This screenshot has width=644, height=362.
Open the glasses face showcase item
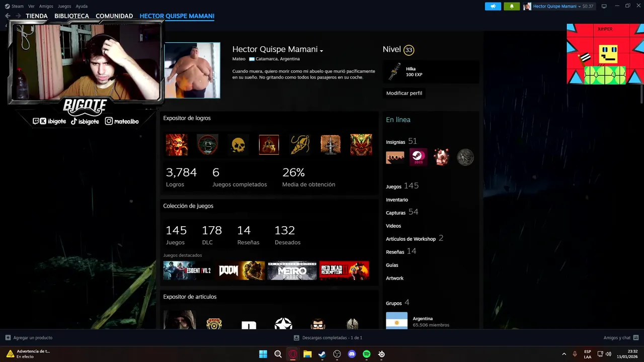[318, 323]
